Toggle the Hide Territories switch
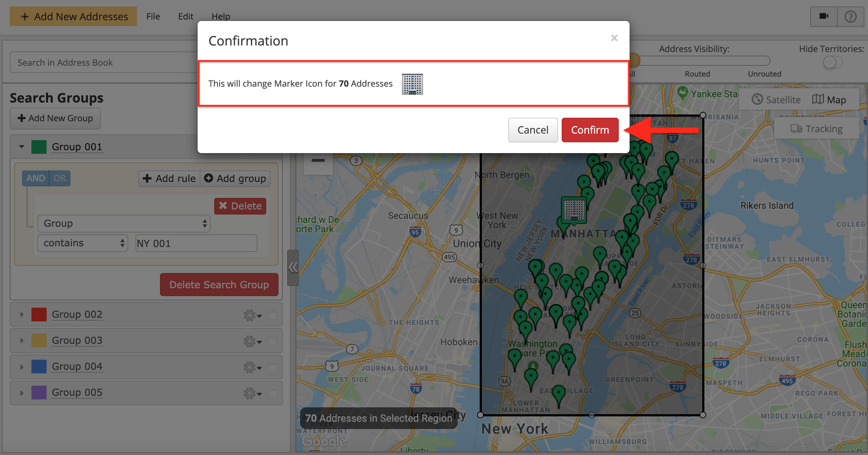868x455 pixels. pyautogui.click(x=832, y=62)
